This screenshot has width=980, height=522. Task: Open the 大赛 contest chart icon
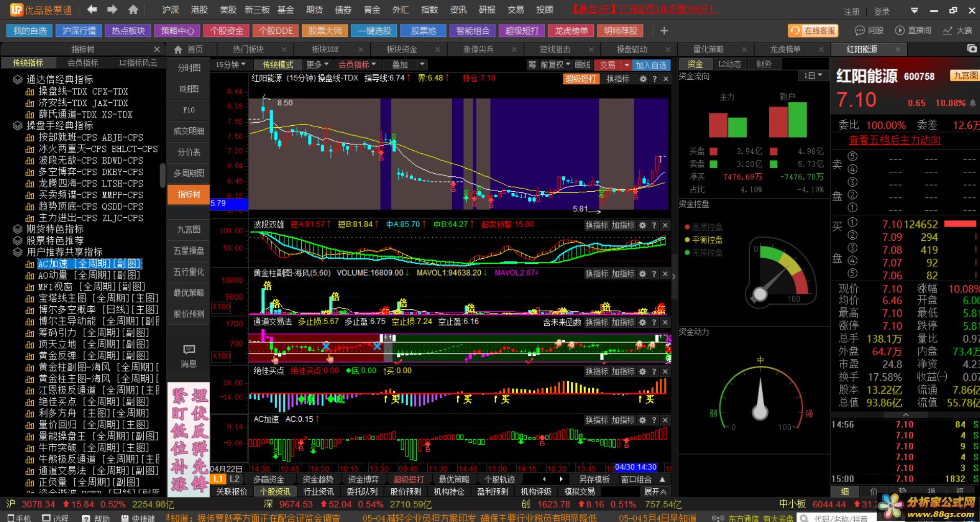coord(947,31)
